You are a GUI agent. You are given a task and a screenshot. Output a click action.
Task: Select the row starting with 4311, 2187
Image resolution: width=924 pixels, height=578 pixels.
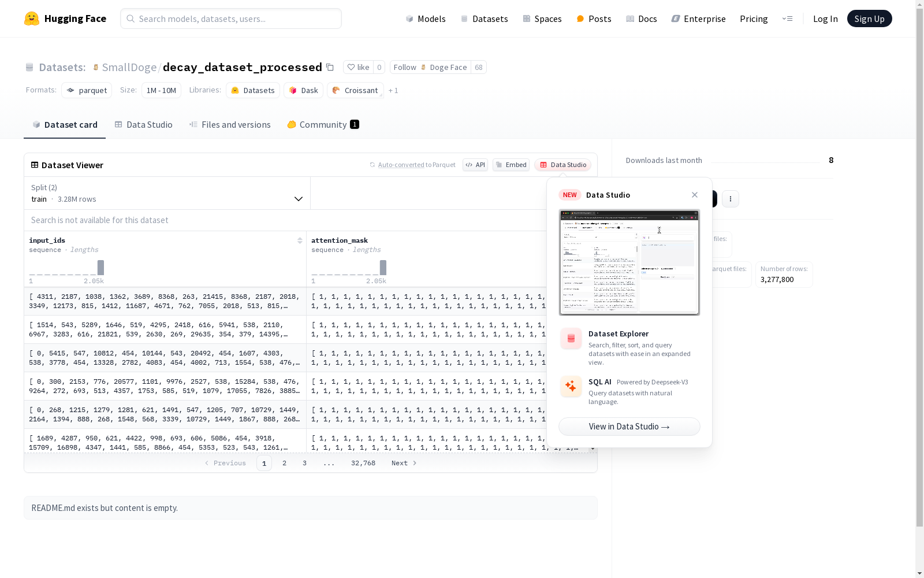285,301
